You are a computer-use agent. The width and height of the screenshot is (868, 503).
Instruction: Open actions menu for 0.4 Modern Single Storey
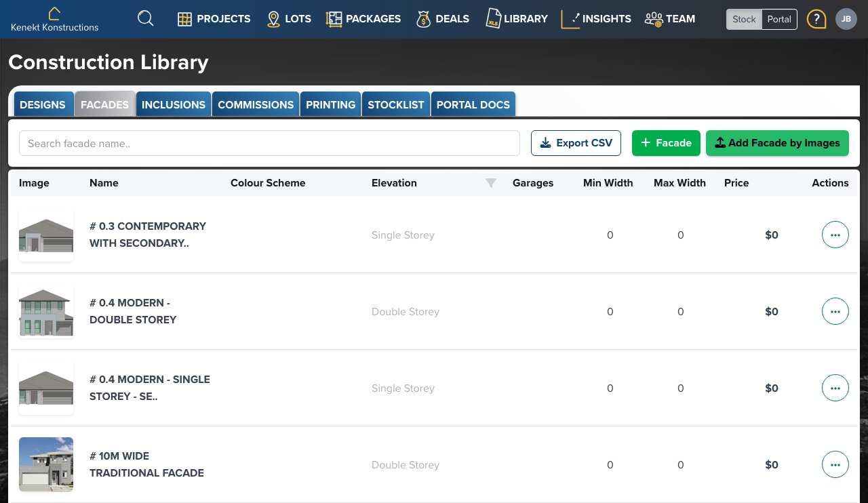(x=835, y=388)
